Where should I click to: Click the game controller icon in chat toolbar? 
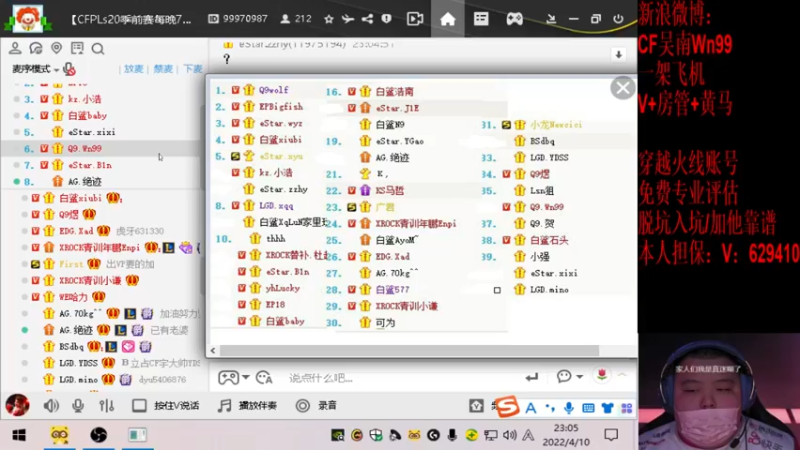coord(228,378)
